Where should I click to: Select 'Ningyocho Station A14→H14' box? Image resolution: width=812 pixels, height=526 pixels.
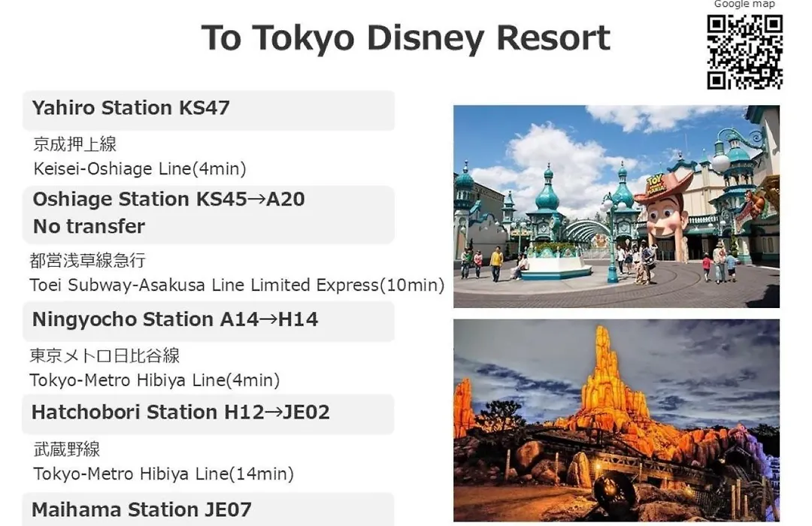(x=209, y=322)
